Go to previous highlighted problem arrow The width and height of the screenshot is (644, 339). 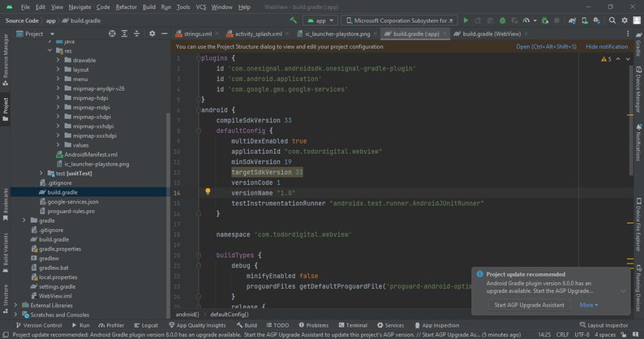pos(618,59)
